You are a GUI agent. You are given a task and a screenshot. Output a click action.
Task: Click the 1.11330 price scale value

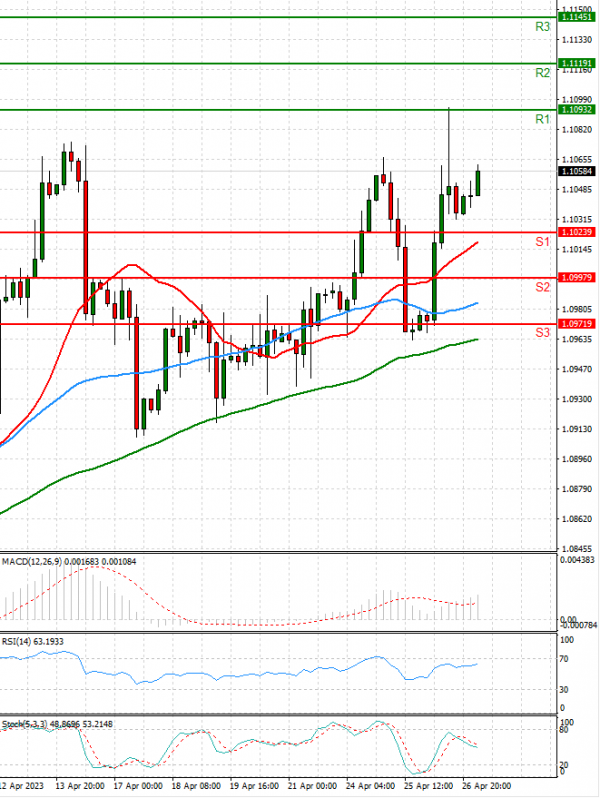(577, 40)
